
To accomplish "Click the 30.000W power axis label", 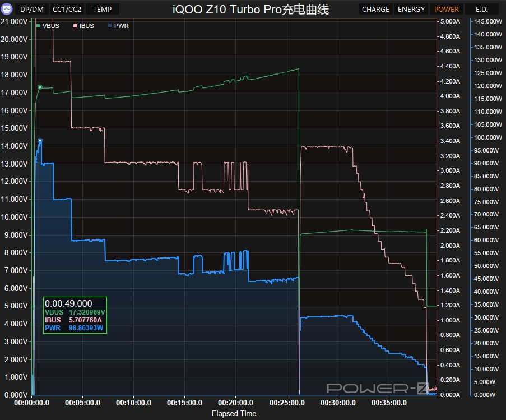I will [486, 317].
